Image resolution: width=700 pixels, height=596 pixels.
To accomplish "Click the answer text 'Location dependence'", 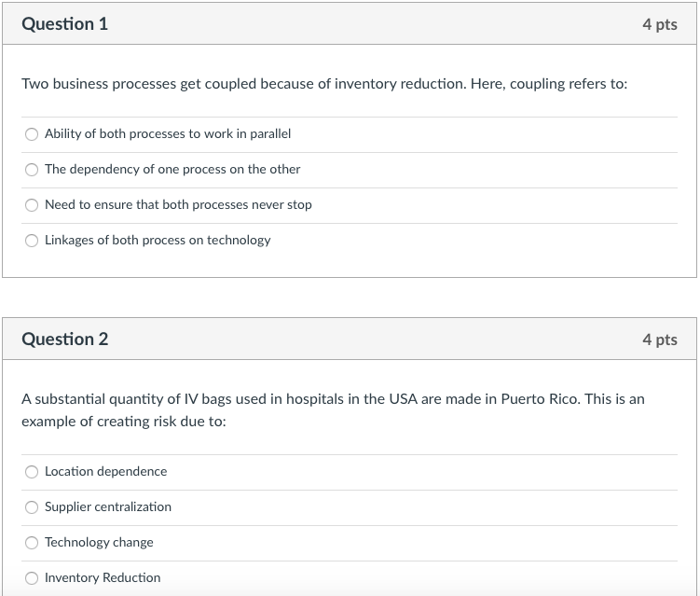I will [x=106, y=471].
